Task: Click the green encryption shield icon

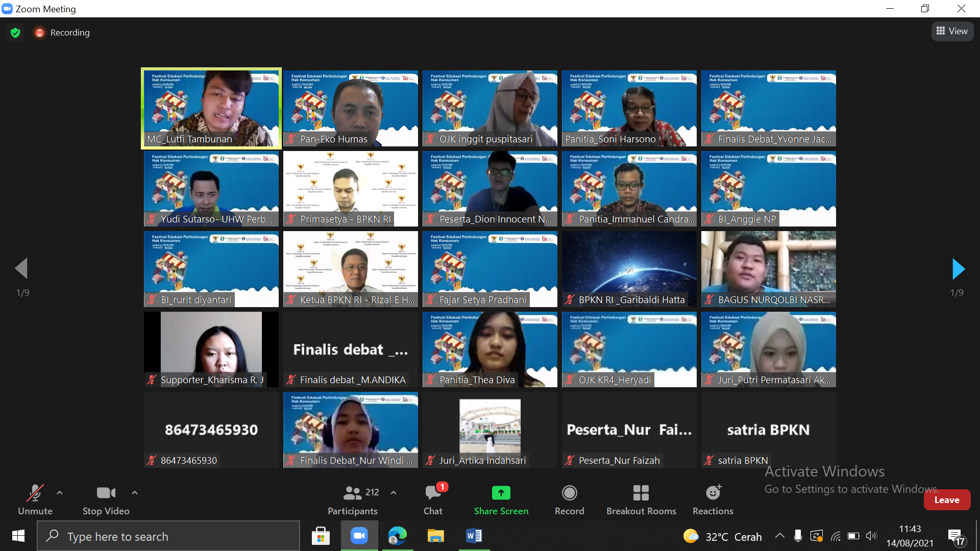Action: pos(15,33)
